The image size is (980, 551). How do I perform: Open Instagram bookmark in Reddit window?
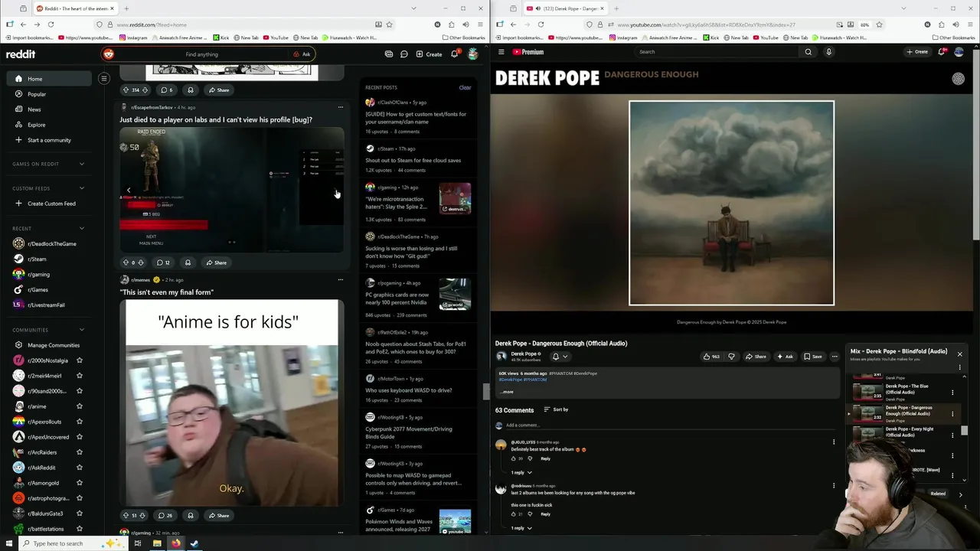(x=134, y=37)
